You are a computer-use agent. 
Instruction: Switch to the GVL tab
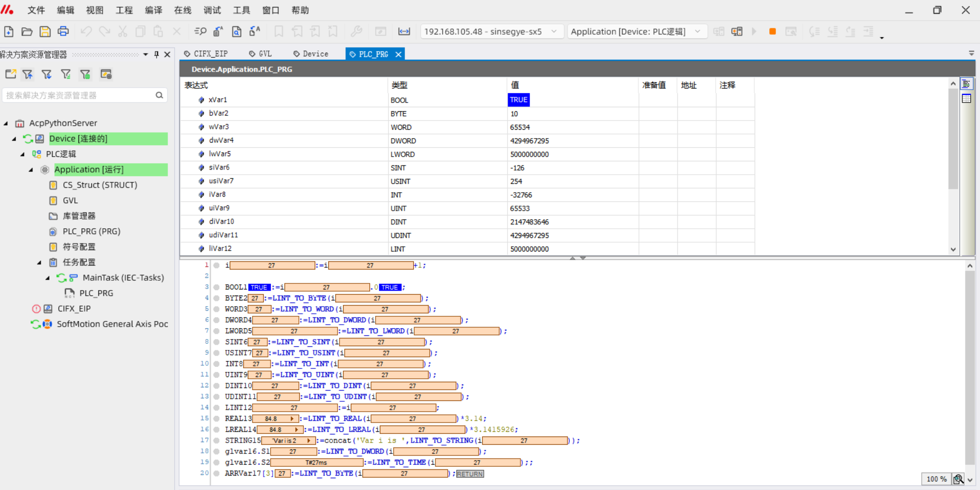261,54
